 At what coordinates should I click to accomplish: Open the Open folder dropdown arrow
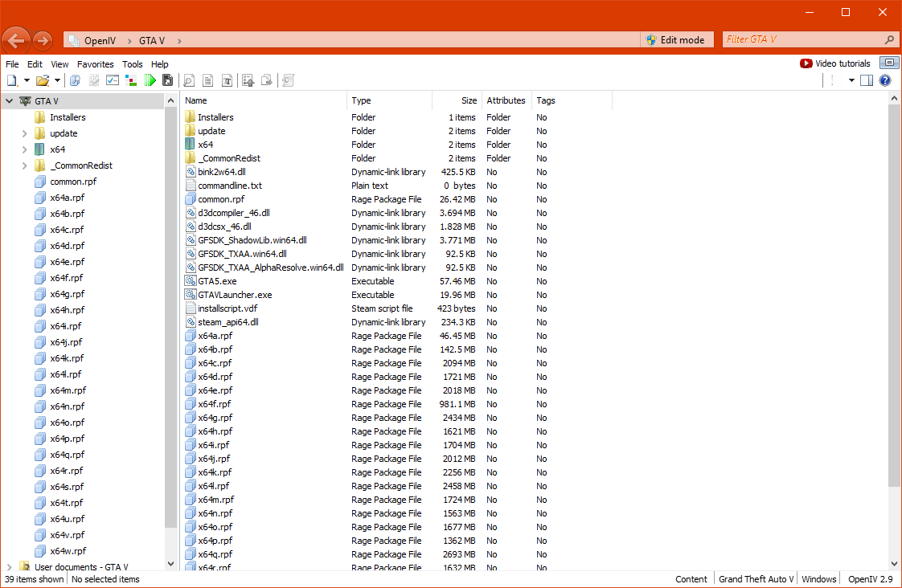click(57, 80)
